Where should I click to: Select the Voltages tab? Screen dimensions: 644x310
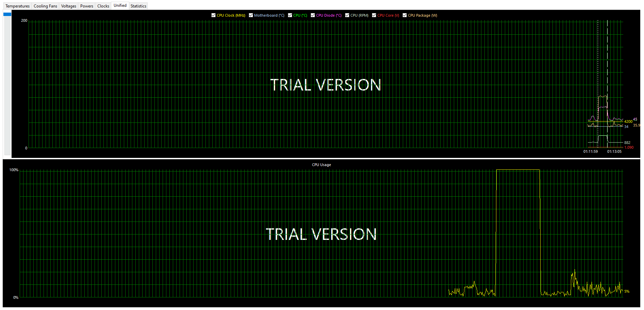pos(69,6)
